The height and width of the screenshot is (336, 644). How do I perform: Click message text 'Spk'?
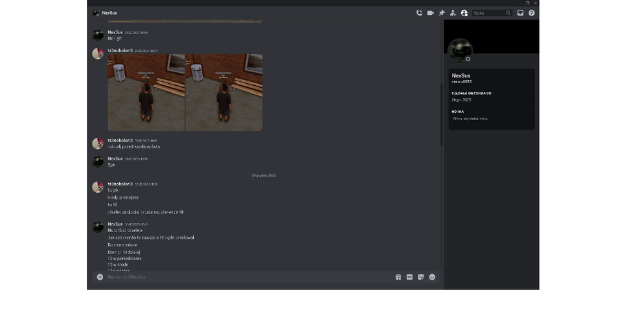111,165
